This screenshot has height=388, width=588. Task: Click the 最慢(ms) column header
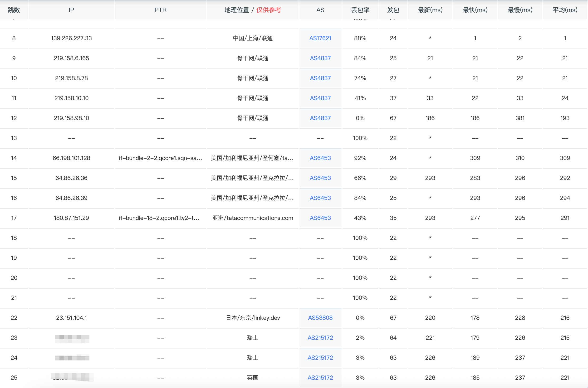[520, 10]
